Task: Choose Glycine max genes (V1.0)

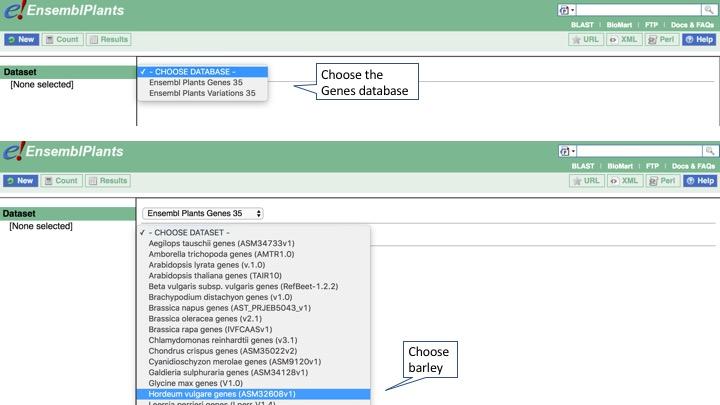Action: (253, 383)
